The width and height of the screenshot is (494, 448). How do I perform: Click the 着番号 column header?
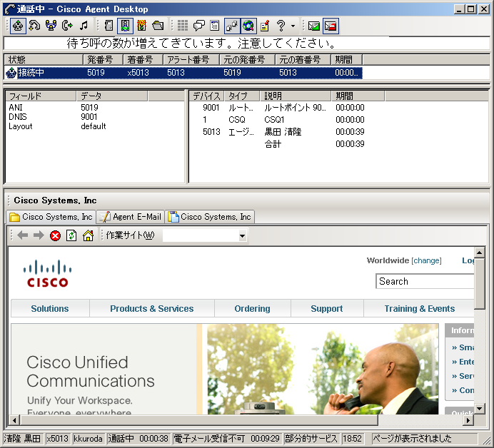point(143,59)
